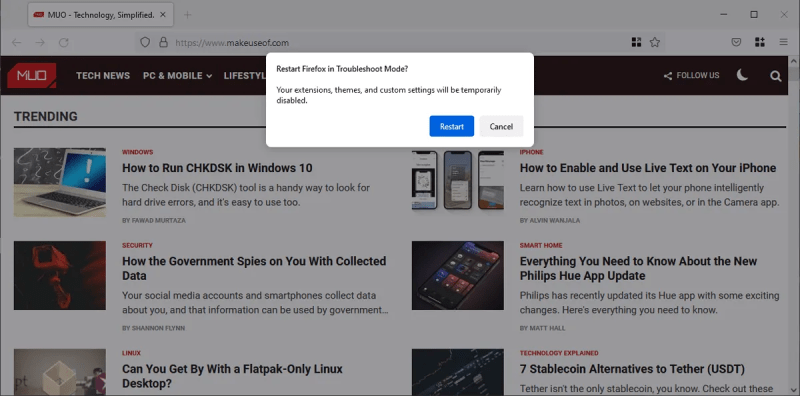Click the tracking protection shield icon
This screenshot has height=400, width=800.
click(x=145, y=42)
